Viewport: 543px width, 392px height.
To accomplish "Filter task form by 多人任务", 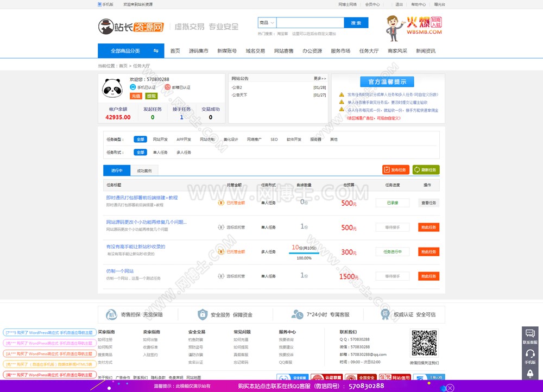I will [x=184, y=153].
